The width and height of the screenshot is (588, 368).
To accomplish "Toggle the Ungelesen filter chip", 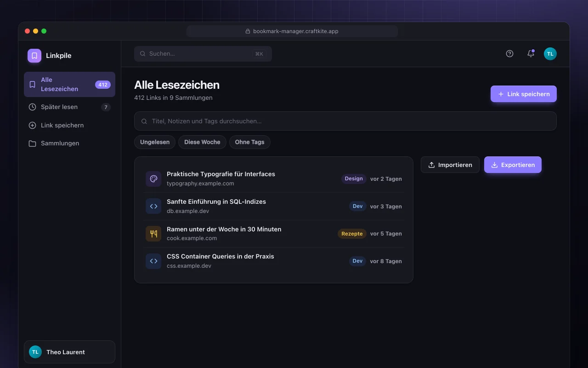I will click(155, 142).
